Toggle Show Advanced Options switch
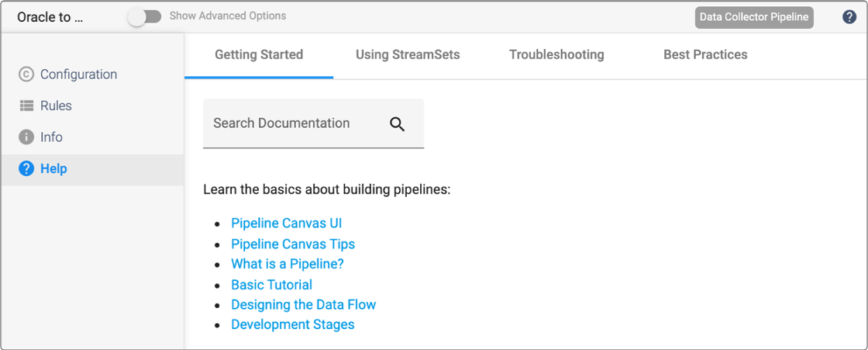This screenshot has width=868, height=350. (144, 16)
